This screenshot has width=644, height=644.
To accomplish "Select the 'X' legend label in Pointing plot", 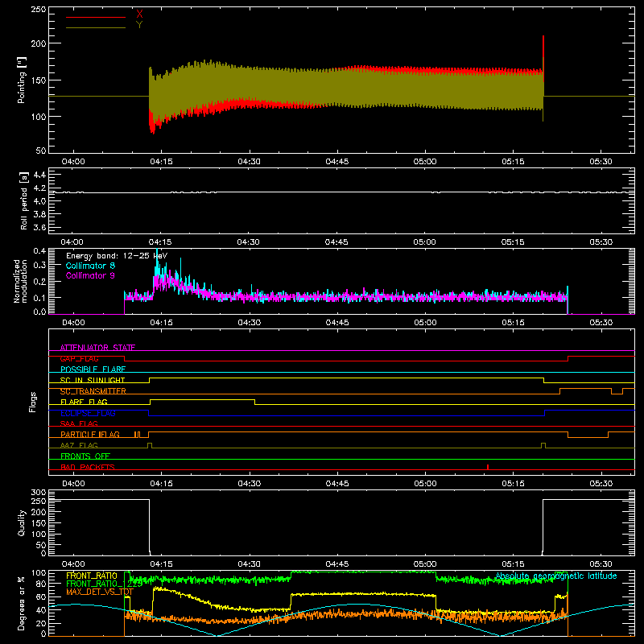I will pos(139,14).
